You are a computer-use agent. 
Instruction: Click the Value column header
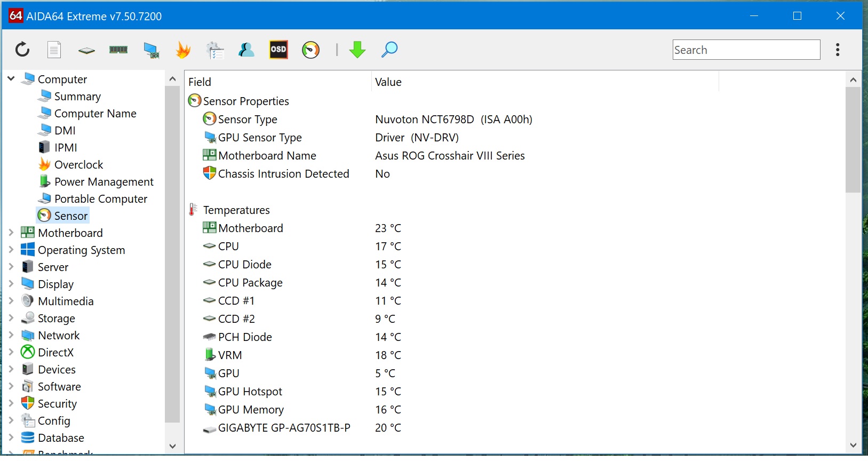(545, 82)
